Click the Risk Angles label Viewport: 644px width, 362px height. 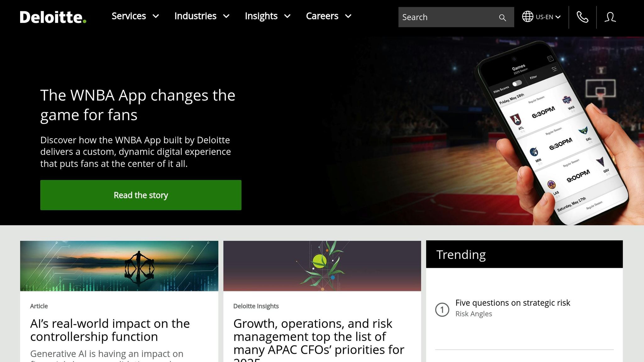click(x=474, y=314)
